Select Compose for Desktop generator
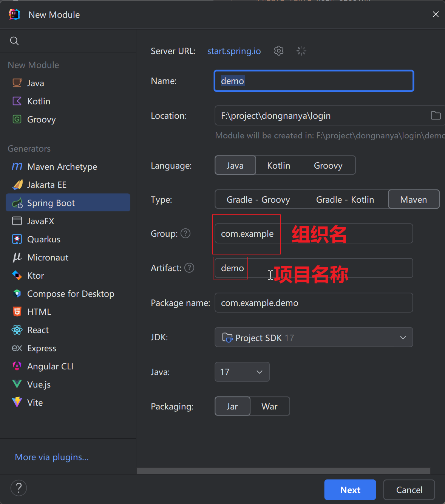This screenshot has height=504, width=445. pyautogui.click(x=68, y=293)
